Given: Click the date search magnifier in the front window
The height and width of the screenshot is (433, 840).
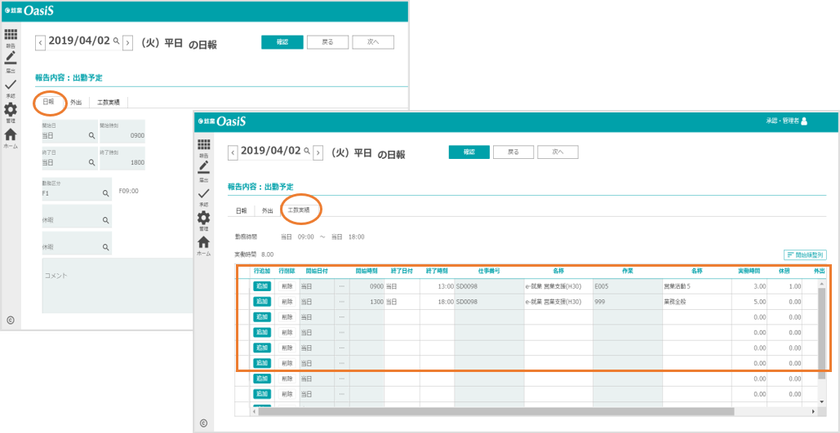Looking at the screenshot, I should [307, 151].
